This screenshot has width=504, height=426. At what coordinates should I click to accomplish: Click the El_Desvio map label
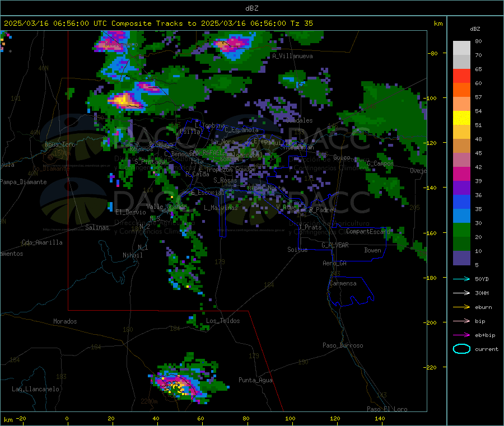130,212
